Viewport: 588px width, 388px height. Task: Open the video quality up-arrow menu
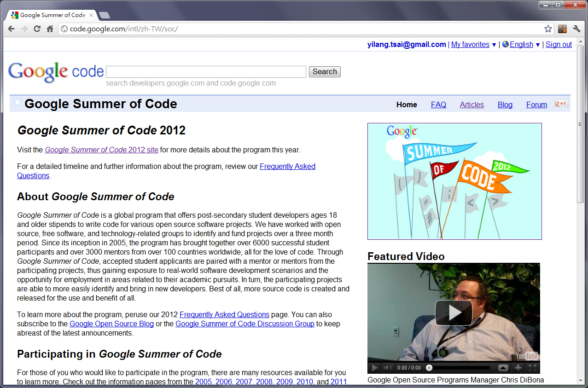pos(503,368)
